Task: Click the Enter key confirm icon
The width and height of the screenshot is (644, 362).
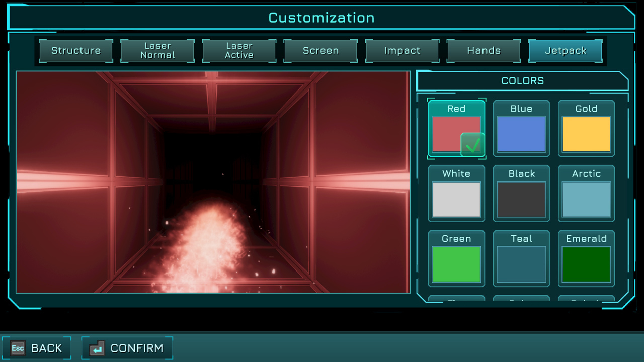Action: pos(97,348)
